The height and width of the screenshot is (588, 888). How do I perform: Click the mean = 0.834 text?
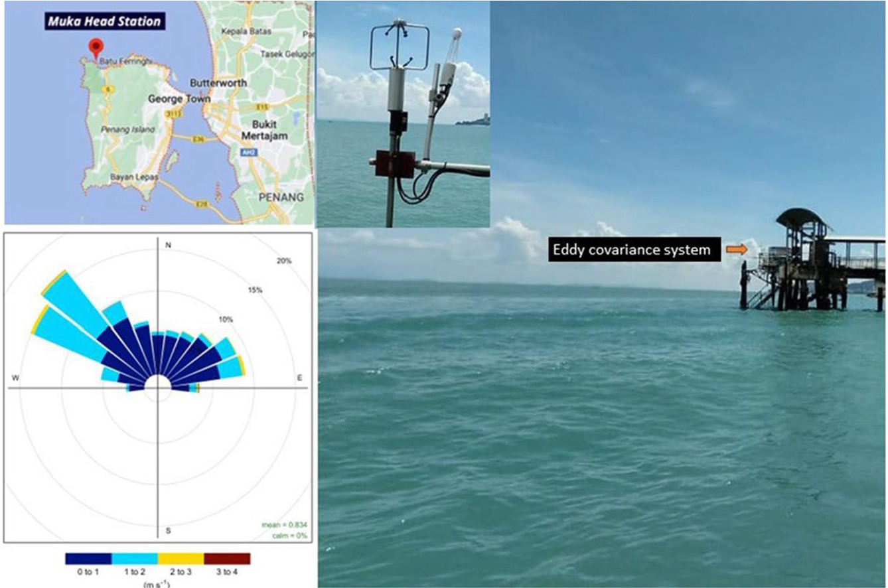click(283, 526)
